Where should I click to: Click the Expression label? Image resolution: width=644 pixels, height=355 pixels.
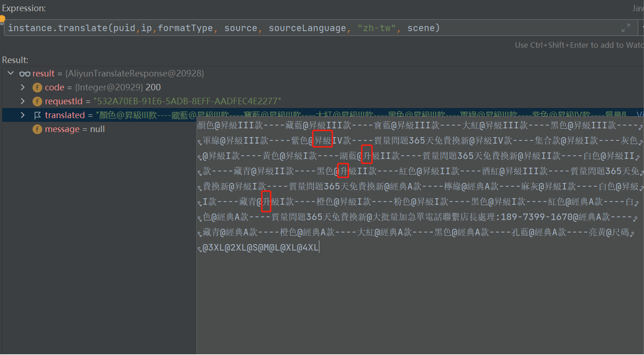[24, 8]
